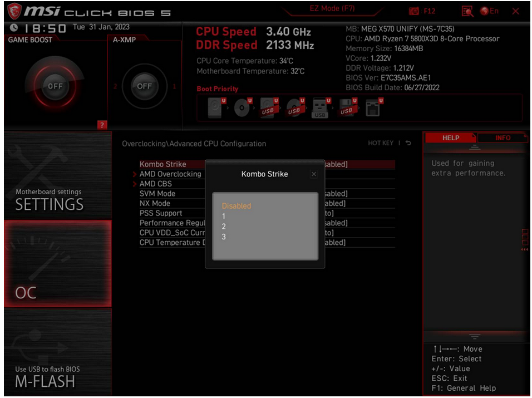Image resolution: width=532 pixels, height=398 pixels.
Task: Select the Performance Regulator setting row
Action: click(x=267, y=223)
